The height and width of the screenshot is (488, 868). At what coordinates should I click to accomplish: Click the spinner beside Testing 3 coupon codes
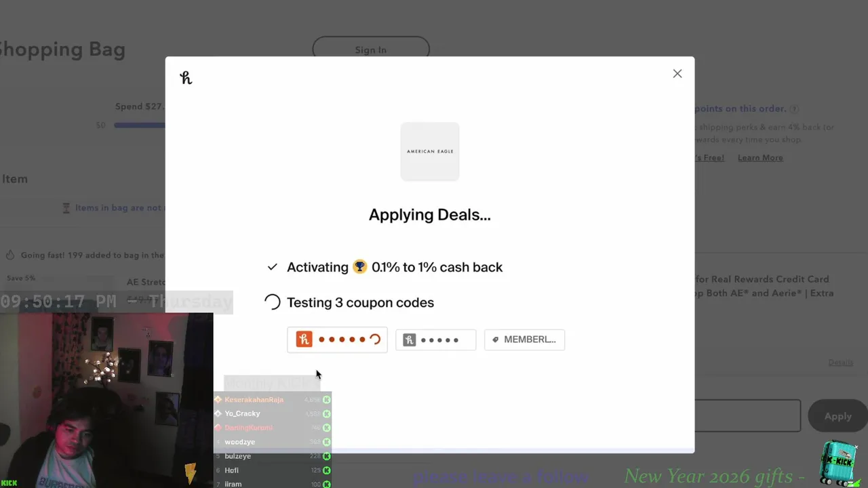coord(272,302)
